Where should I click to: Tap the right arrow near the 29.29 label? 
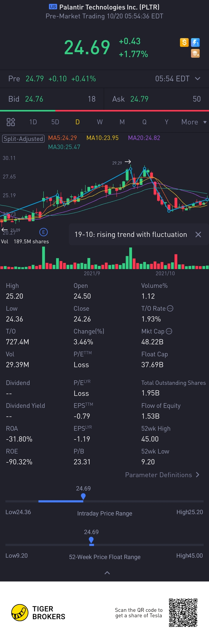coord(128,162)
